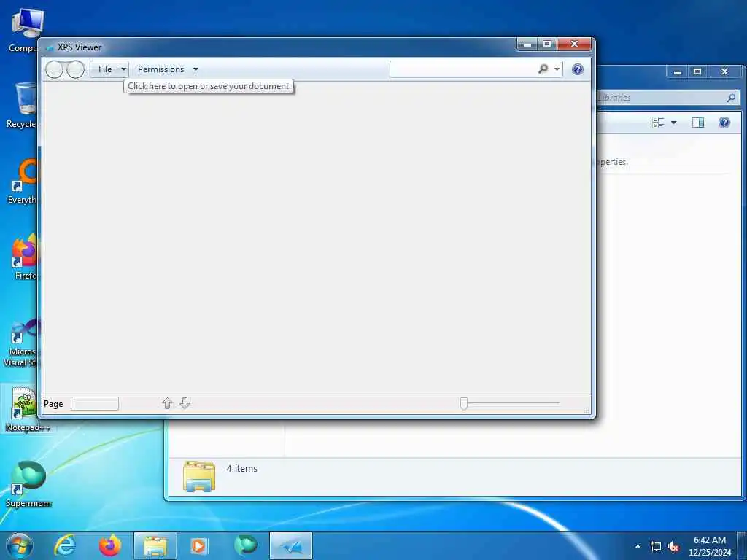Switch to Windows Explorer taskbar button
This screenshot has height=560, width=747.
tap(155, 545)
